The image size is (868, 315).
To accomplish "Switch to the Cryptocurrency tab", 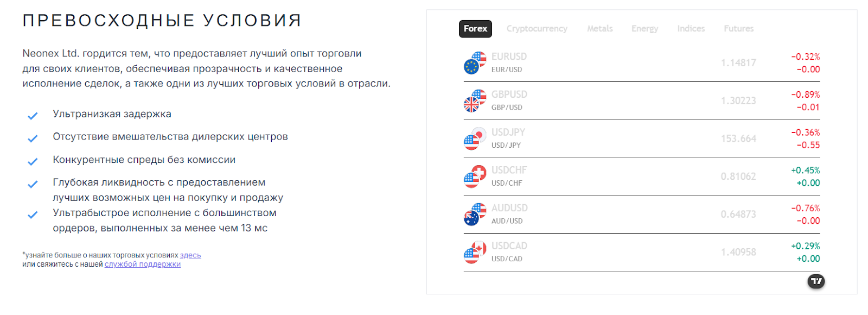I will point(537,28).
